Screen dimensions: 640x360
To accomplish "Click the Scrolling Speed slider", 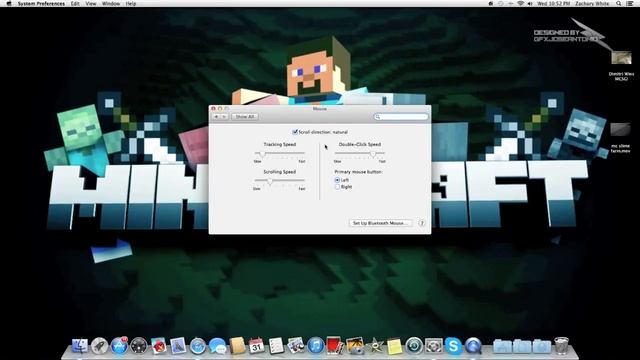I will tap(280, 181).
